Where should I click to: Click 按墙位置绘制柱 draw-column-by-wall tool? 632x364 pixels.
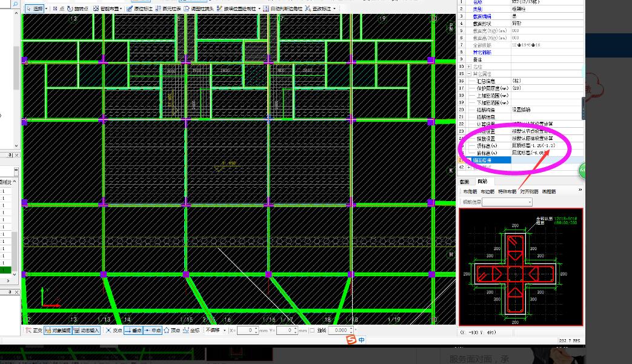coord(236,8)
